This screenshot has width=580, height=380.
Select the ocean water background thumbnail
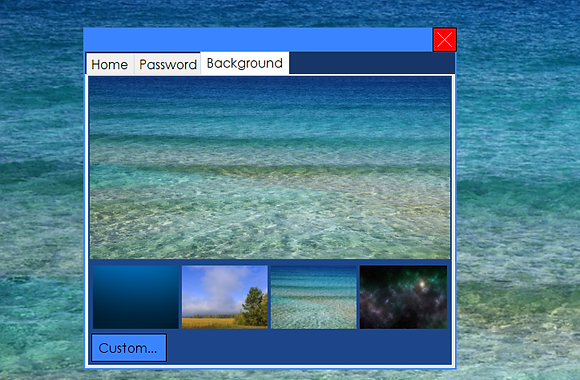[x=314, y=297]
